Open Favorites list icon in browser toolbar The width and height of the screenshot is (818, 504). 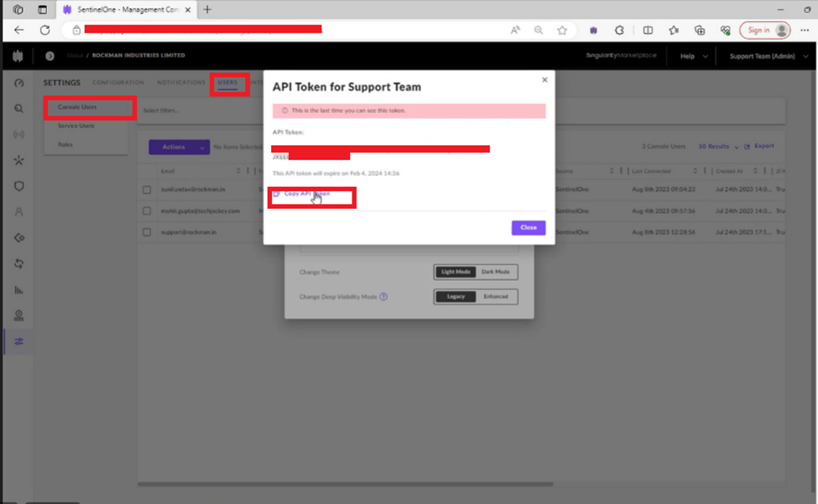pos(674,30)
